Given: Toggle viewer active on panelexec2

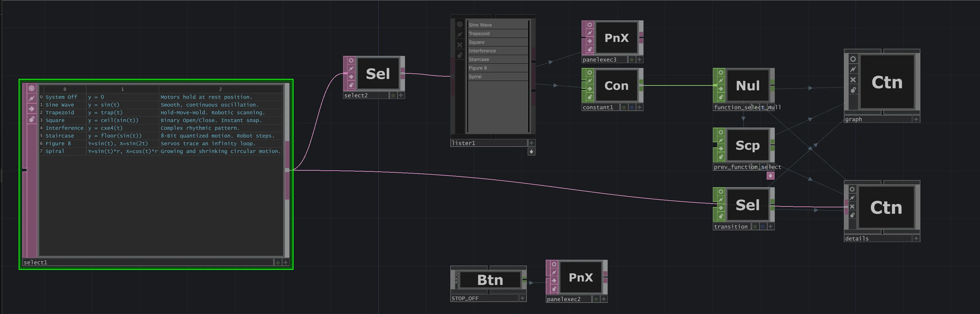Looking at the screenshot, I should (603, 299).
